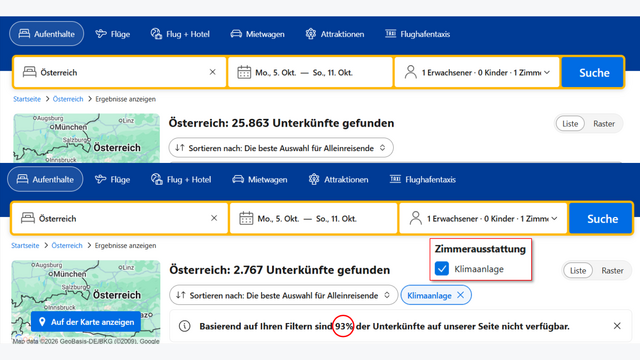This screenshot has width=640, height=360.
Task: Click the lower Suche button
Action: tap(601, 218)
